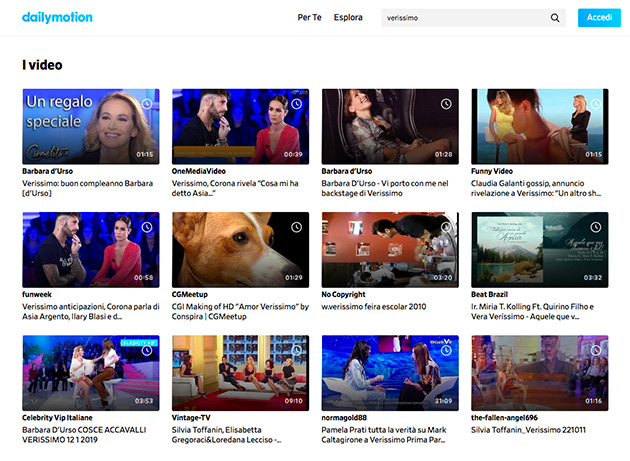Open the backstage di Verissimo thumbnail
This screenshot has height=461, width=630.
click(390, 126)
